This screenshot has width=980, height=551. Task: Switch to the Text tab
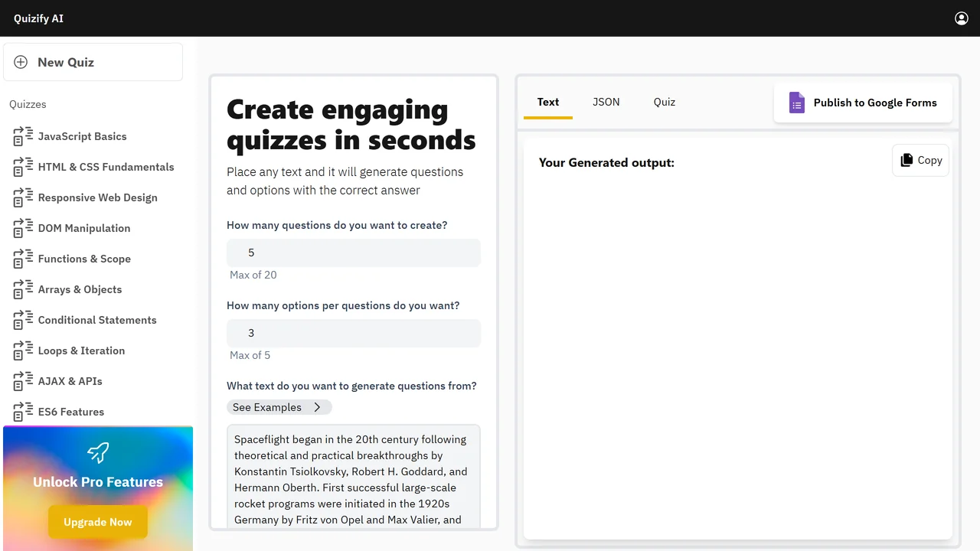548,102
